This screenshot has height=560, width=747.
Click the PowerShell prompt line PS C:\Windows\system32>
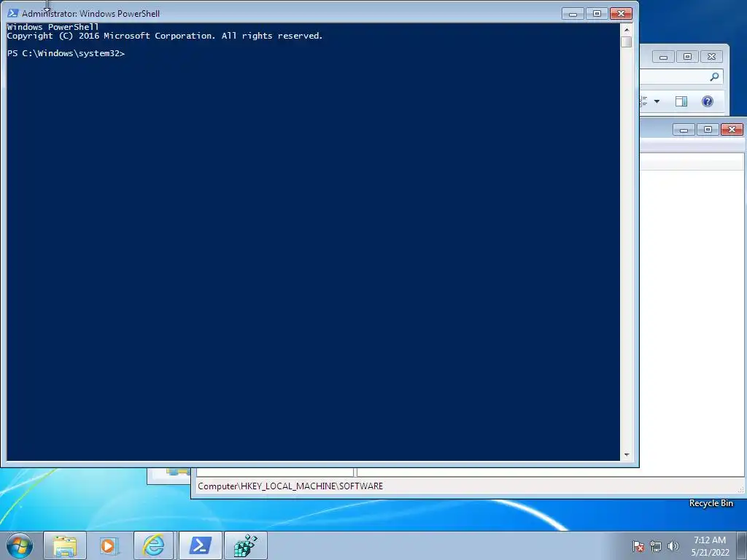coord(66,53)
